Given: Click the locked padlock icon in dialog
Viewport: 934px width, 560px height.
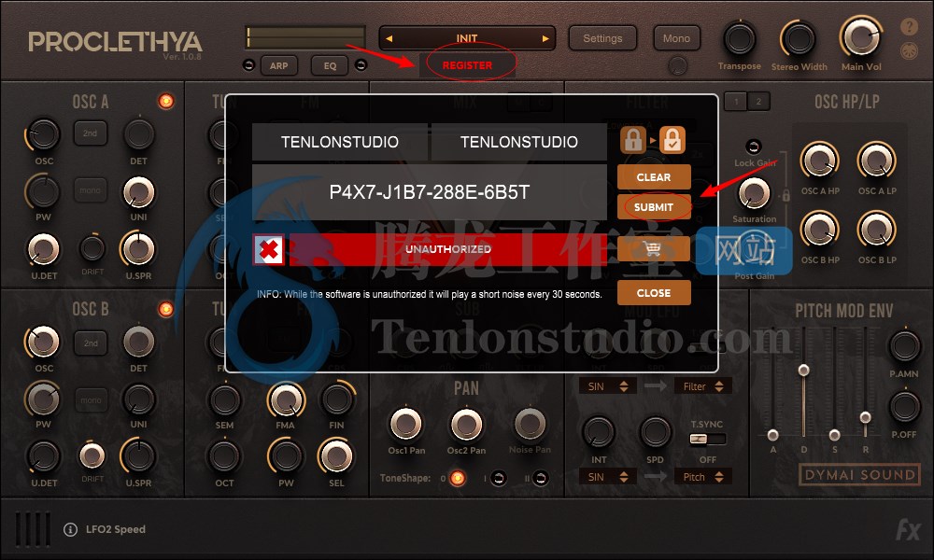Looking at the screenshot, I should tap(633, 140).
